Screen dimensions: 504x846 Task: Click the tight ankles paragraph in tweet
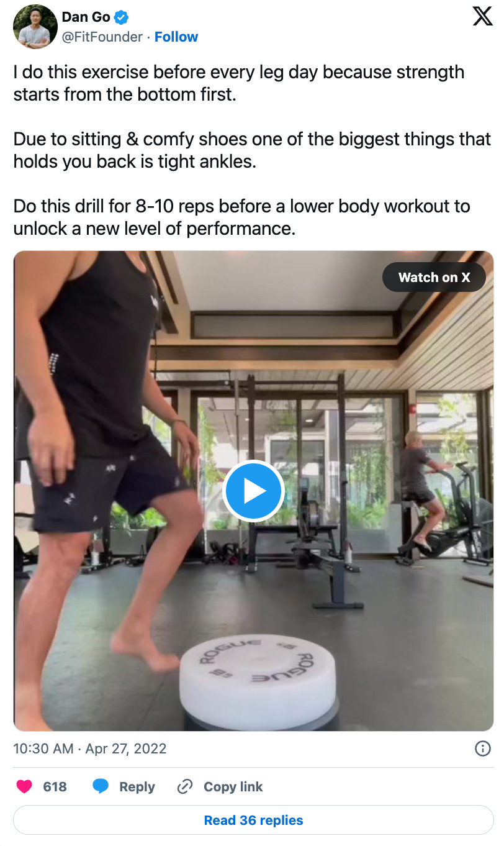tap(252, 150)
